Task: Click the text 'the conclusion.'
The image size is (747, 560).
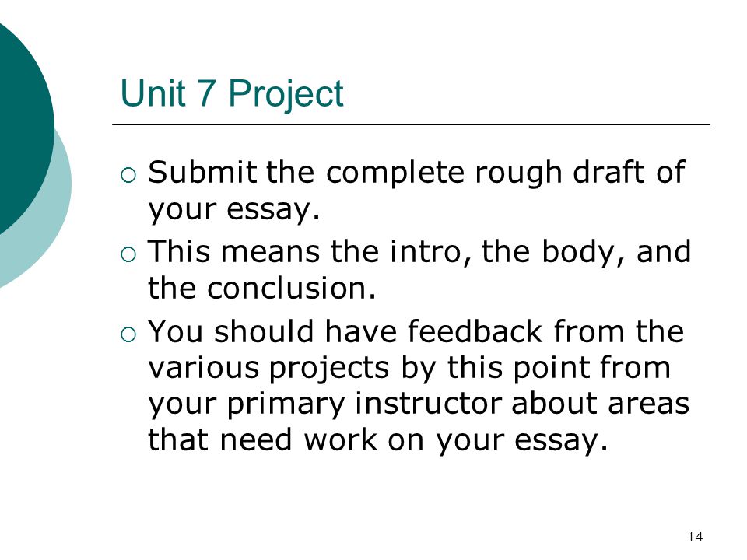Action: tap(261, 289)
